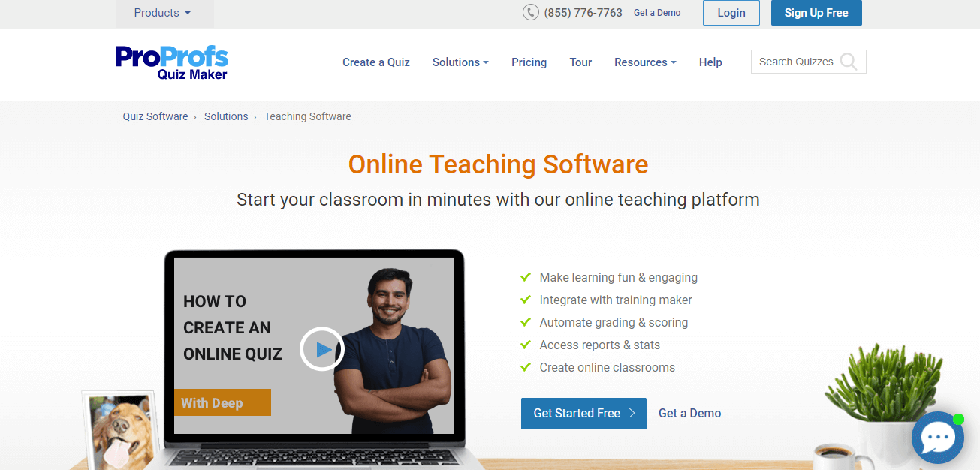The image size is (980, 470).
Task: Click 'Make learning fun & engaging' text
Action: 619,277
